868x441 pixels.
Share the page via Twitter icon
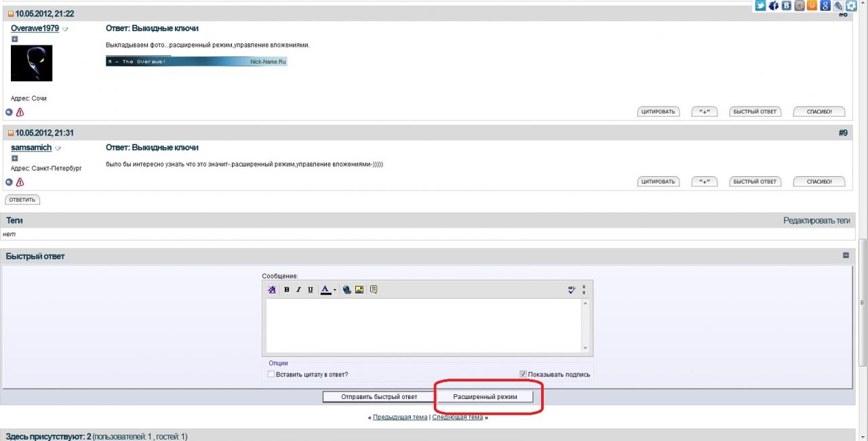(761, 6)
